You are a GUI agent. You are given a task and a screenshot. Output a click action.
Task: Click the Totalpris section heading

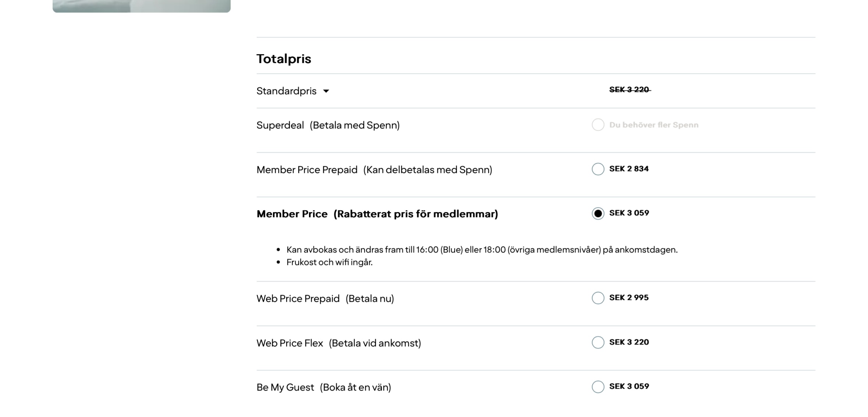[284, 59]
